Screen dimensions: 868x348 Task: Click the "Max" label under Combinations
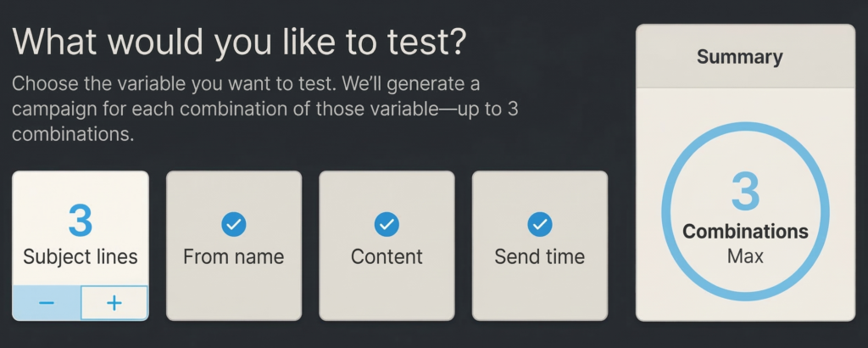745,255
